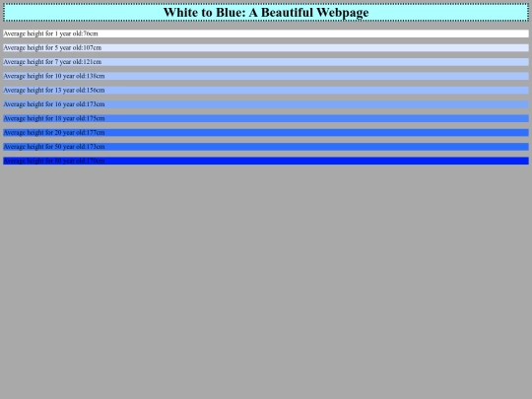This screenshot has height=399, width=532.
Task: Select the 'Average height for 1 year old:76cm' row
Action: pos(266,33)
